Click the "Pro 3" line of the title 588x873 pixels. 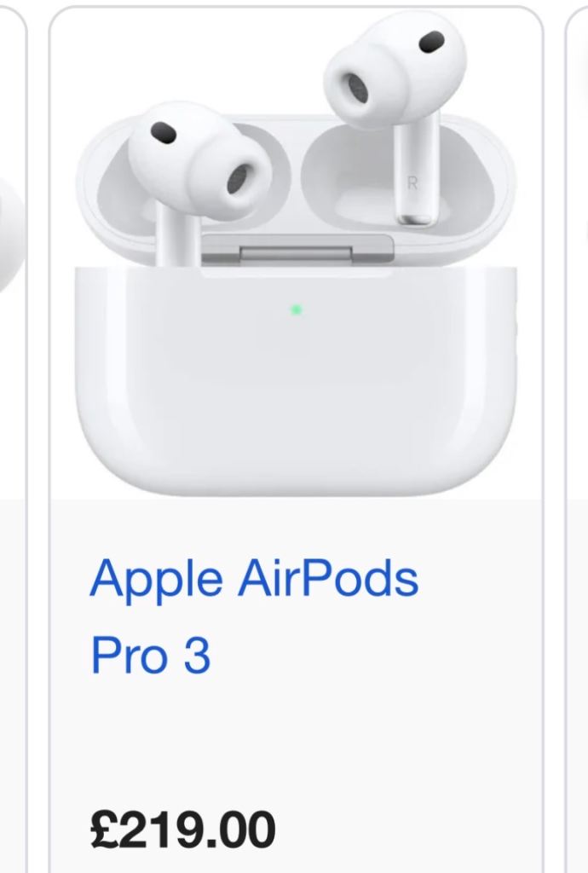(x=150, y=656)
